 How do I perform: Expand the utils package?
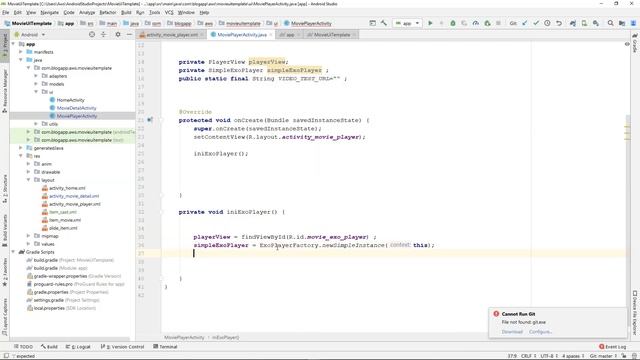pyautogui.click(x=36, y=124)
